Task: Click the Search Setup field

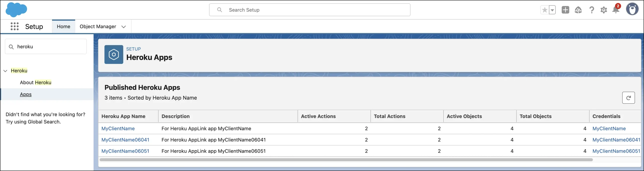Action: 310,10
